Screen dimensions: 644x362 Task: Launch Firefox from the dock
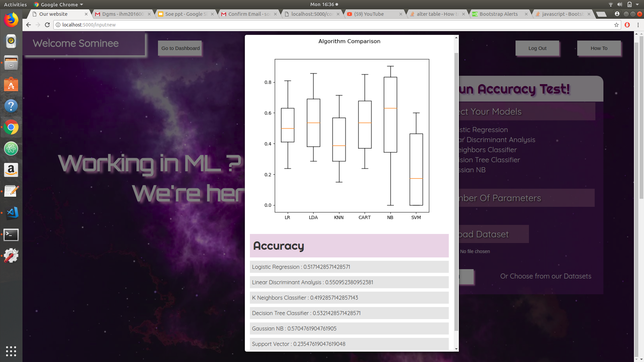point(11,20)
